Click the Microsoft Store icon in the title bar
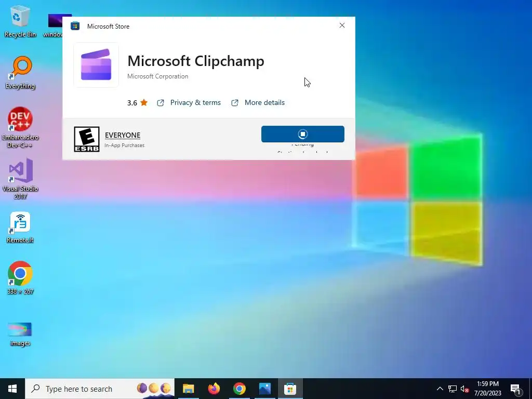The height and width of the screenshot is (399, 532). pos(75,26)
